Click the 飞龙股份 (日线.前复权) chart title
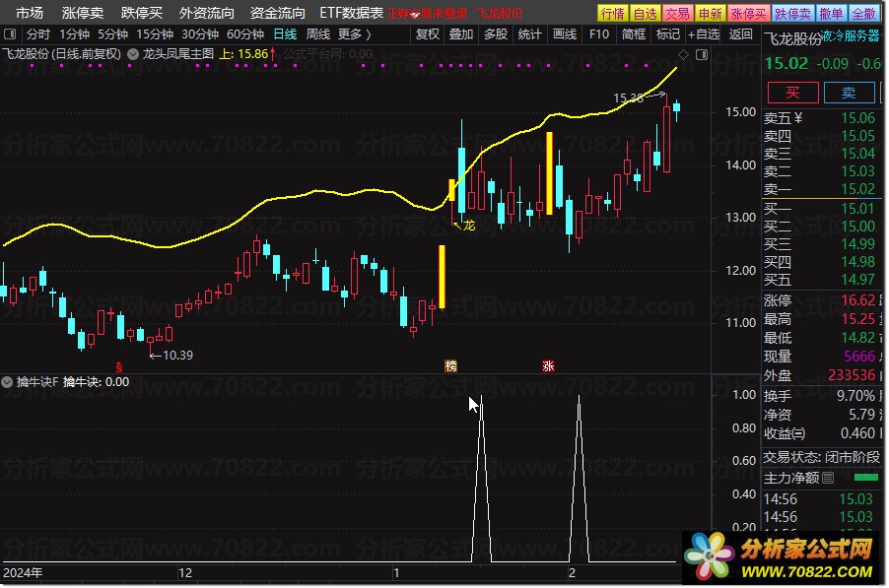Screen dimensions: 889x588 [62, 54]
